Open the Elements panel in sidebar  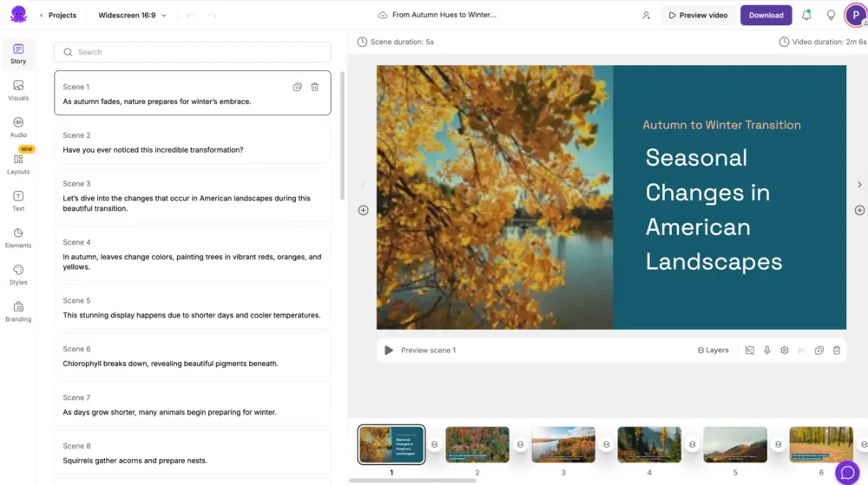point(18,238)
